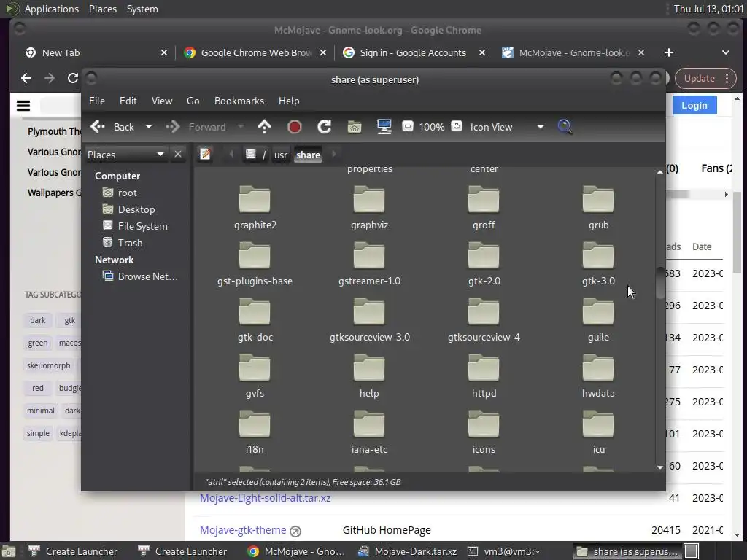
Task: Select the iana-etc folder
Action: (369, 433)
